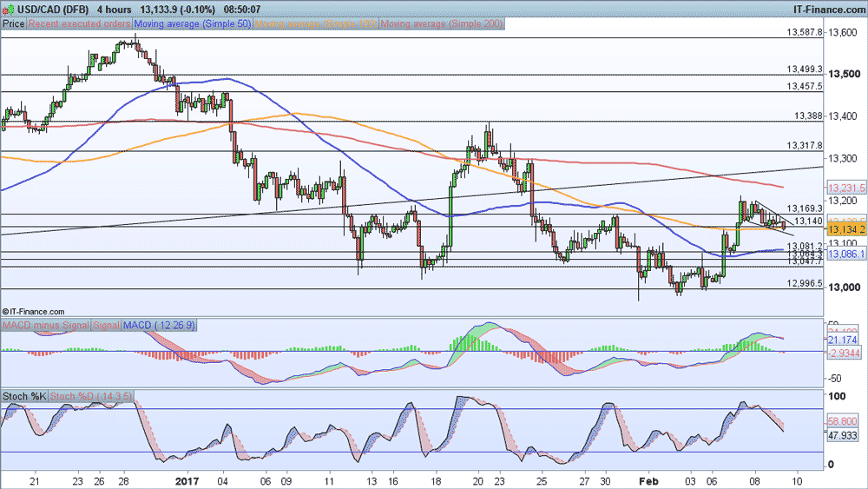The image size is (868, 489).
Task: Click the 13,300 price axis tick
Action: [845, 159]
